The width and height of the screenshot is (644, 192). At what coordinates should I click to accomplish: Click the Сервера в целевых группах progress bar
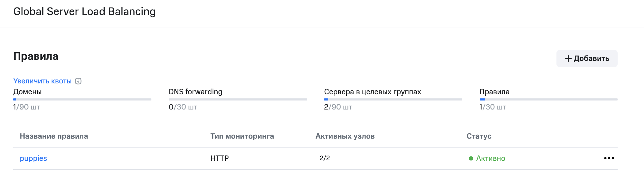tap(393, 99)
